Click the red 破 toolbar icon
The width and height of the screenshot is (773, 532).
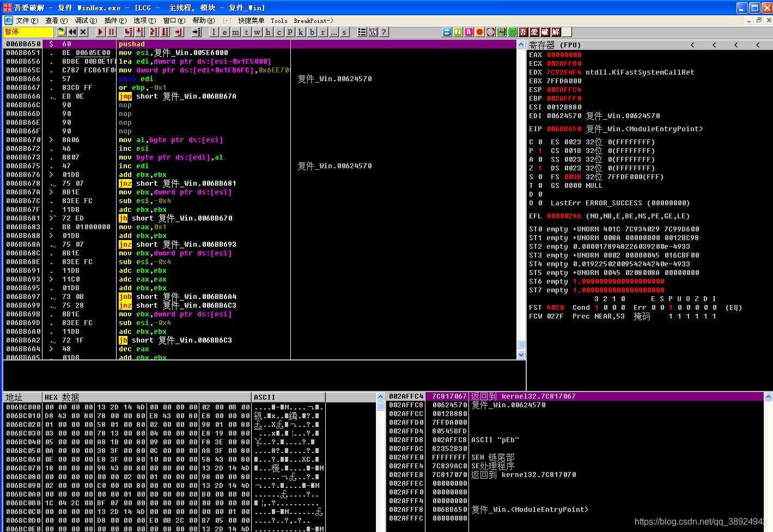[x=545, y=32]
